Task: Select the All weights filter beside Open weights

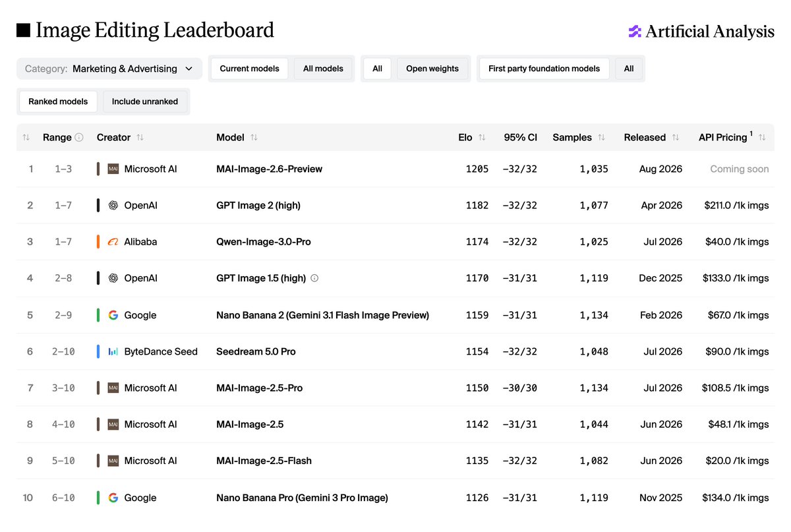Action: [377, 69]
